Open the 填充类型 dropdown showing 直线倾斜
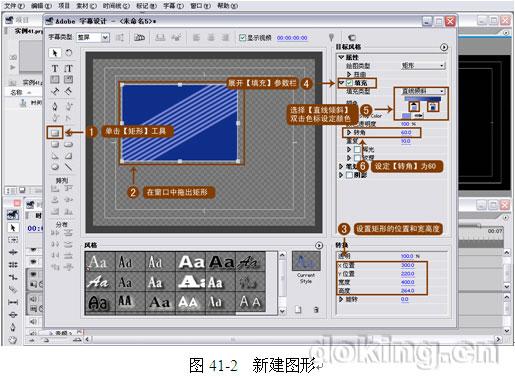Screen dimensions: 515x379 pyautogui.click(x=423, y=91)
